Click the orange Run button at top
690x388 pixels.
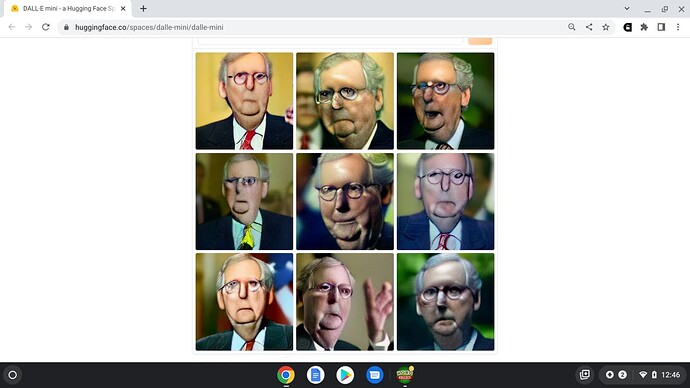click(x=480, y=41)
